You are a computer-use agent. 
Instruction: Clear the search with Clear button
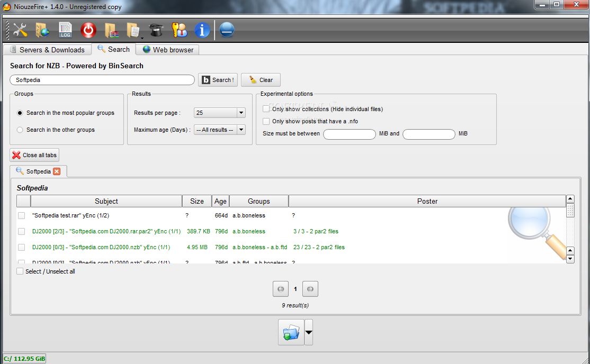(261, 80)
